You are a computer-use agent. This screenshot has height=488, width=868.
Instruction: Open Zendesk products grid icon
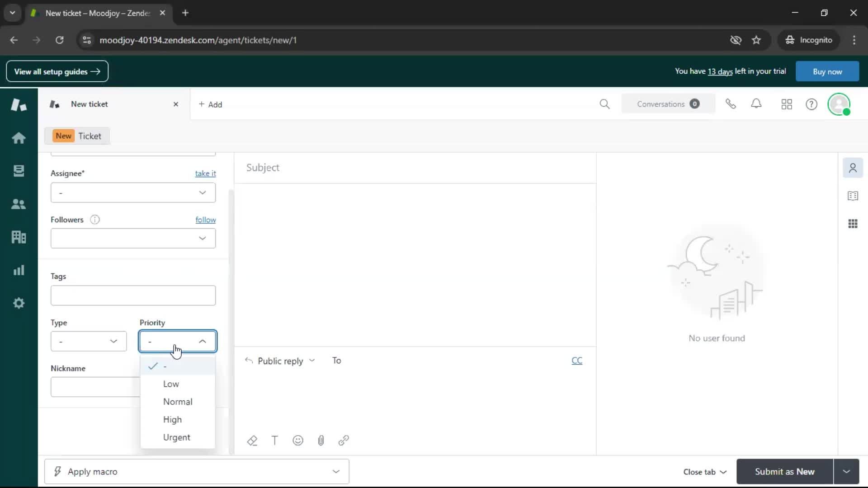(x=787, y=104)
